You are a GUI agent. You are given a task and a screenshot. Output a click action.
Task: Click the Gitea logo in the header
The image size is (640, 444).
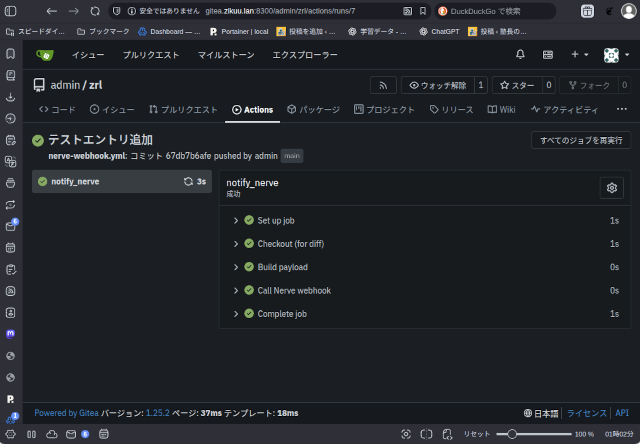pos(46,54)
